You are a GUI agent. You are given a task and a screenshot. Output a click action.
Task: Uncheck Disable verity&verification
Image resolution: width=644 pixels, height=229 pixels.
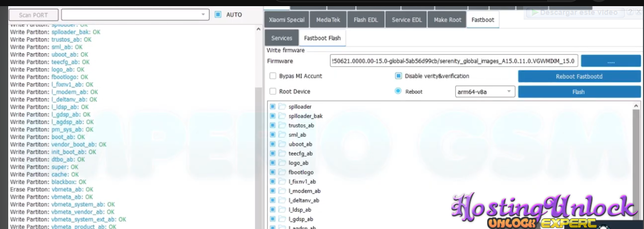398,76
